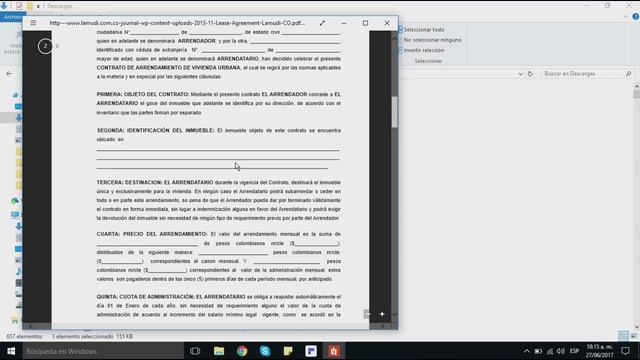The width and height of the screenshot is (640, 360).
Task: Open the Action Center notifications icon
Action: (625, 351)
